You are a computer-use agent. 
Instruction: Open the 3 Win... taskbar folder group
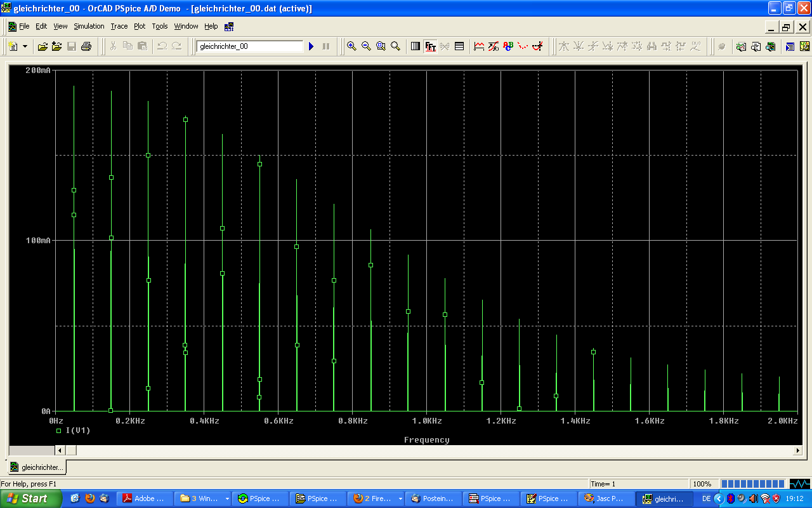202,498
